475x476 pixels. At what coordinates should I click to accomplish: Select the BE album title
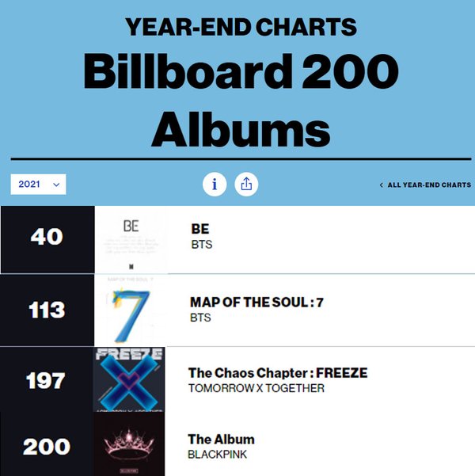[x=200, y=229]
